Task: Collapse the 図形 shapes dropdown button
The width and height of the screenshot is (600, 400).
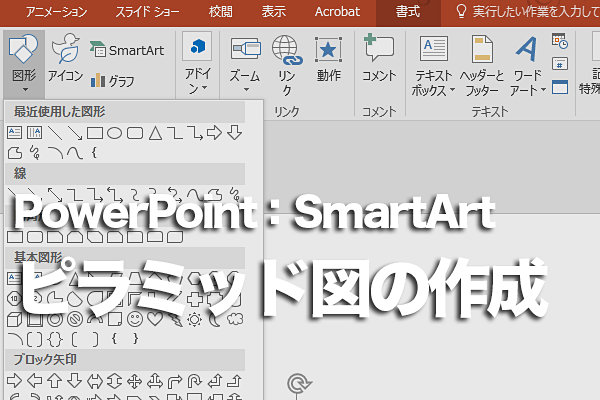Action: click(24, 63)
